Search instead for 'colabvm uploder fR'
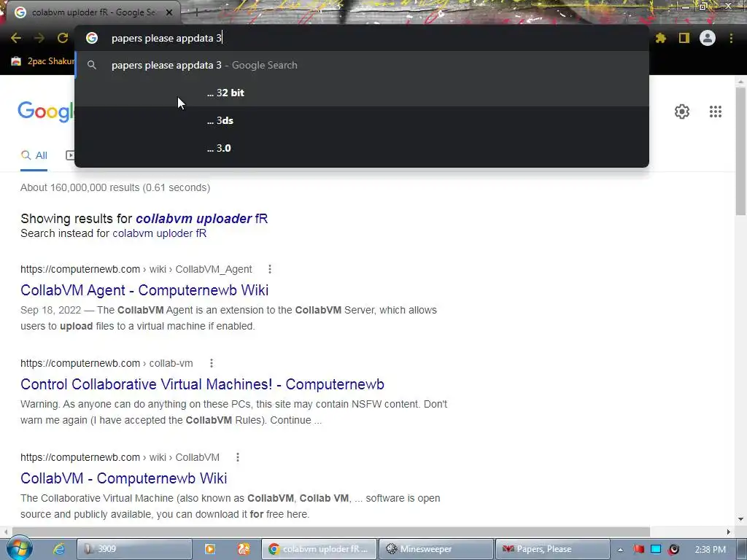 point(160,233)
